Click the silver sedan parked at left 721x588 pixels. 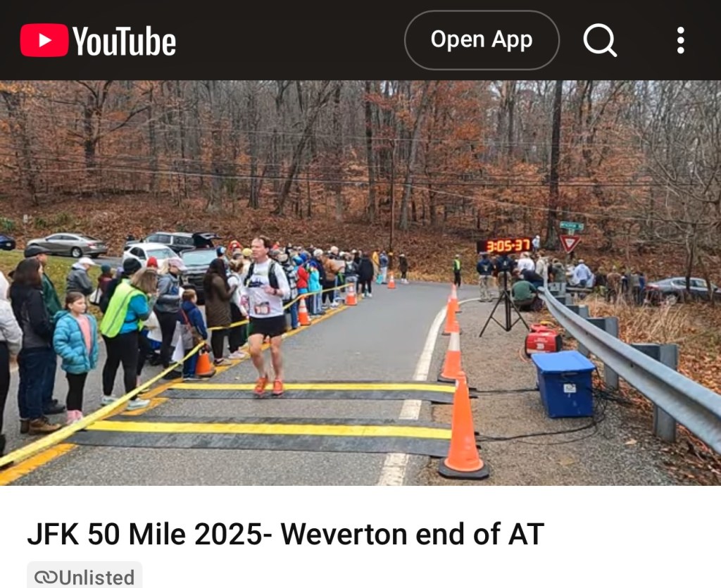(x=67, y=245)
